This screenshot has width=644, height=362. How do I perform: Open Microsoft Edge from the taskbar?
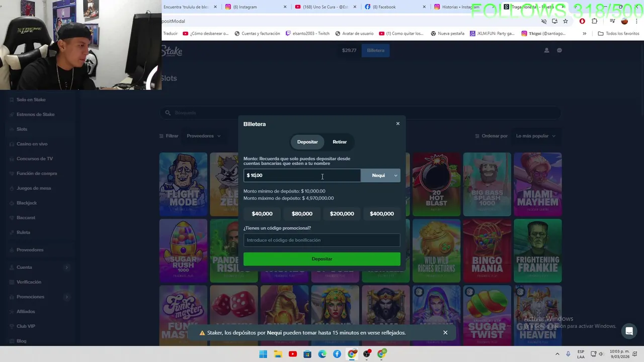322,354
